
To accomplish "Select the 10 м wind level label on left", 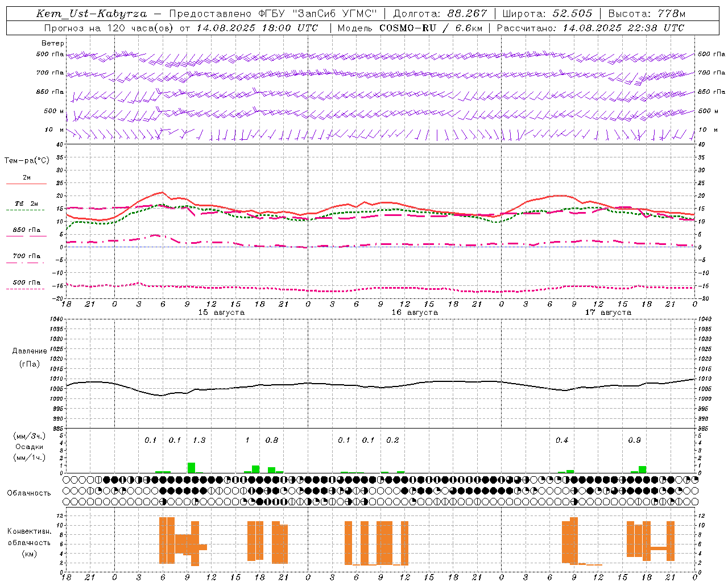I will pyautogui.click(x=55, y=130).
